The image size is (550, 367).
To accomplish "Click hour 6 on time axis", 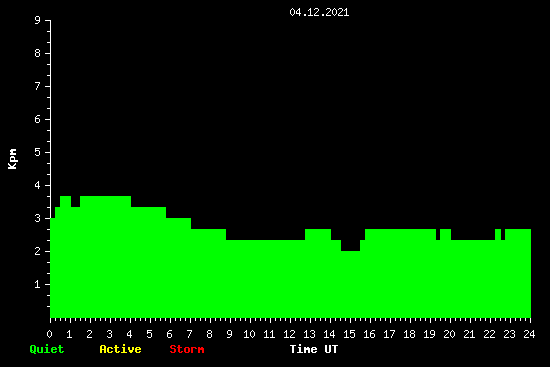I will pyautogui.click(x=169, y=334).
